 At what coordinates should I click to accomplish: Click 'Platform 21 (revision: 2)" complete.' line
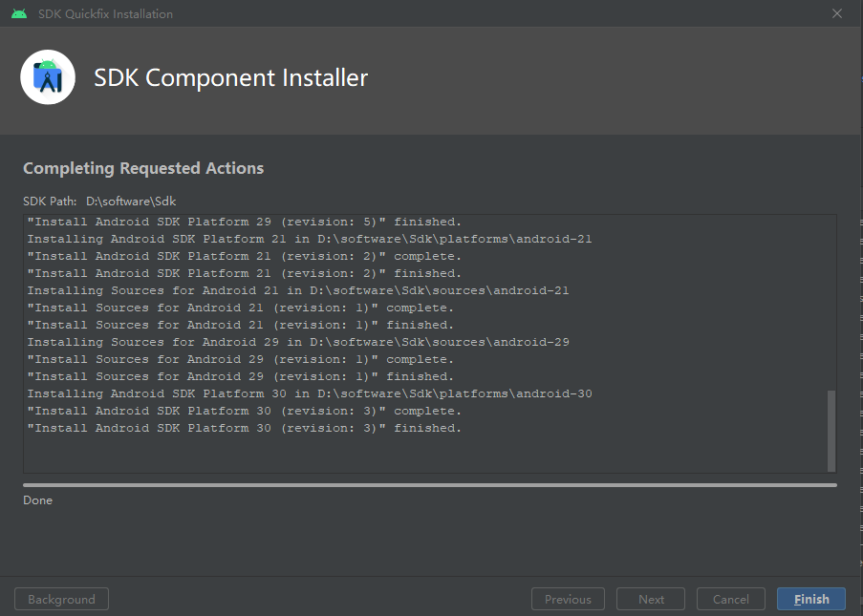click(245, 256)
